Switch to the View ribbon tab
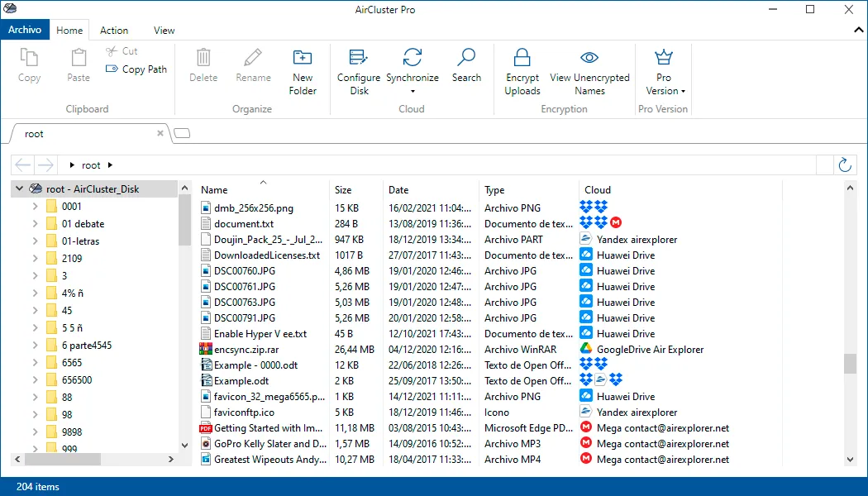868x496 pixels. click(x=164, y=31)
